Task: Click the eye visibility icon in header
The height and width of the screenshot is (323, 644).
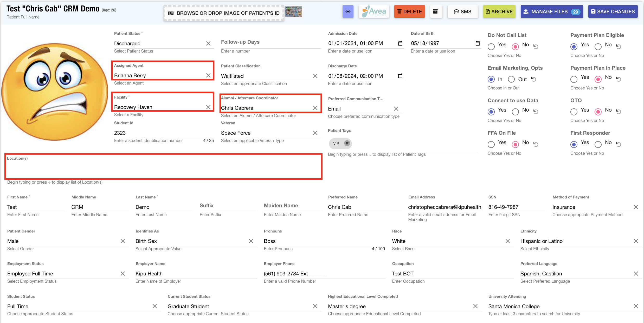Action: click(348, 12)
